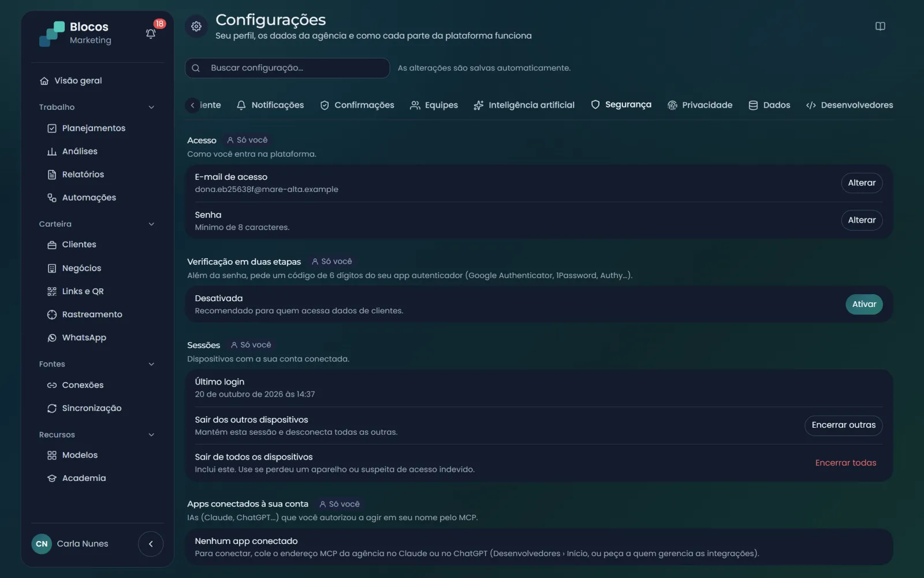Screen dimensions: 924x578
Task: Go to the Equipes tab
Action: (434, 105)
